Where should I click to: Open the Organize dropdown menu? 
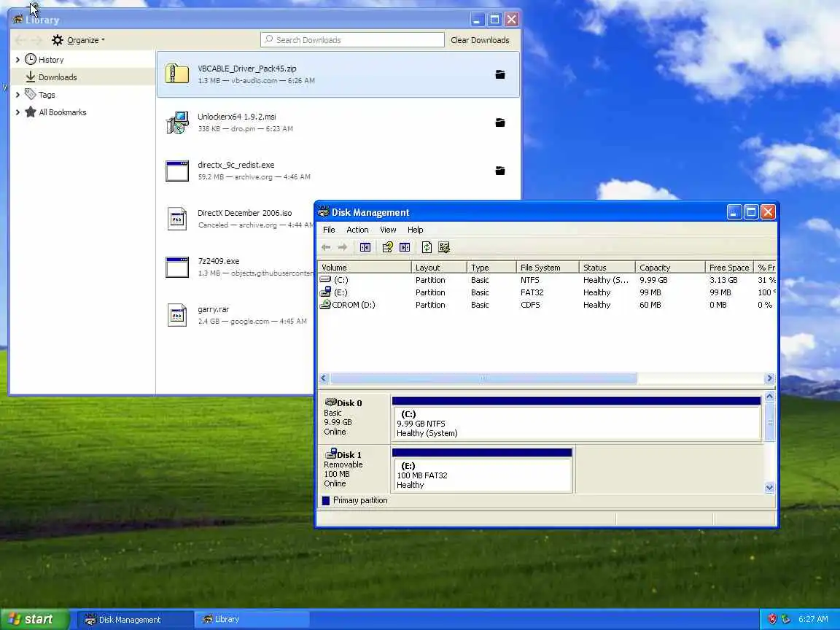(x=79, y=39)
